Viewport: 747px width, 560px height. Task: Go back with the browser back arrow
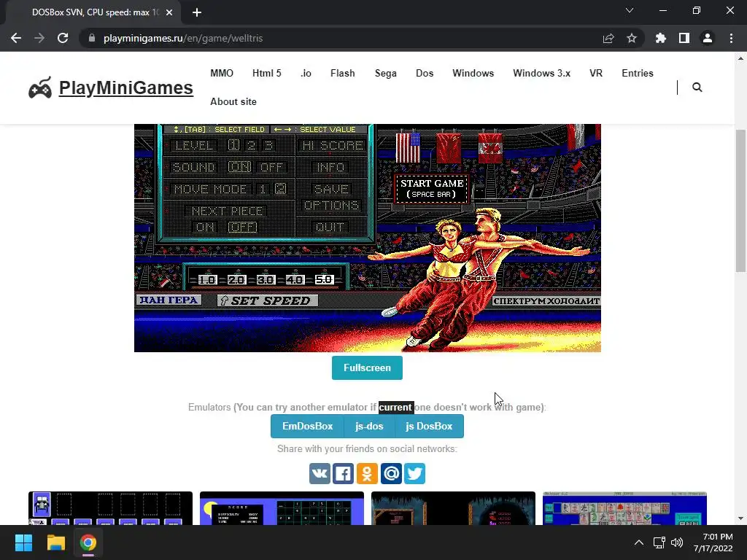click(x=16, y=38)
